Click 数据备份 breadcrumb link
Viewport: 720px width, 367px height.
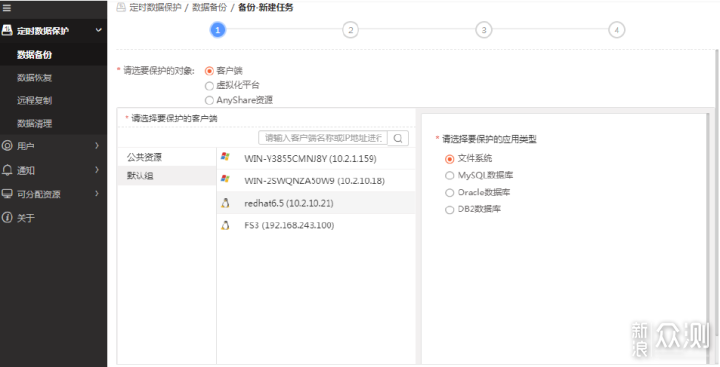click(x=209, y=7)
